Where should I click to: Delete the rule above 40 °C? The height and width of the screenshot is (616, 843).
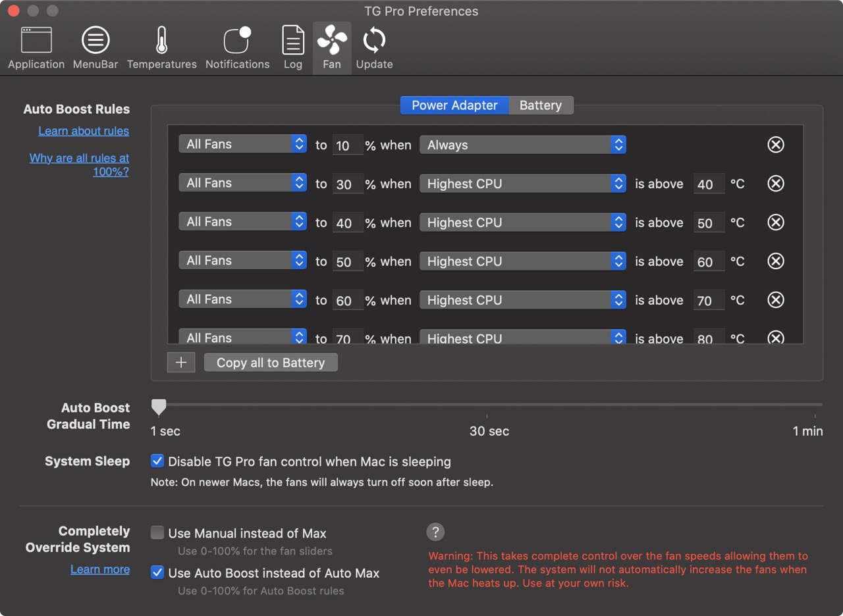pyautogui.click(x=776, y=184)
